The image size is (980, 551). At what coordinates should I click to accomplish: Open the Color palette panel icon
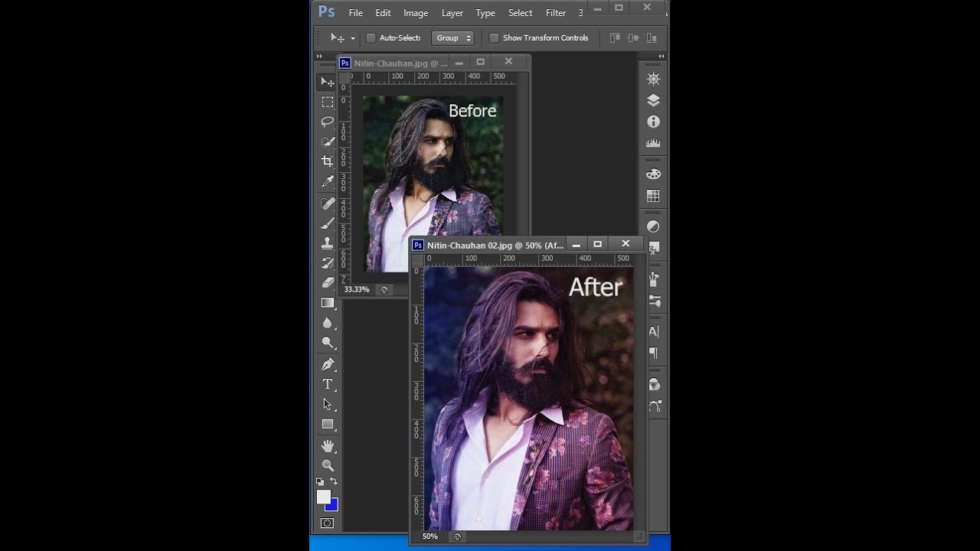tap(653, 174)
